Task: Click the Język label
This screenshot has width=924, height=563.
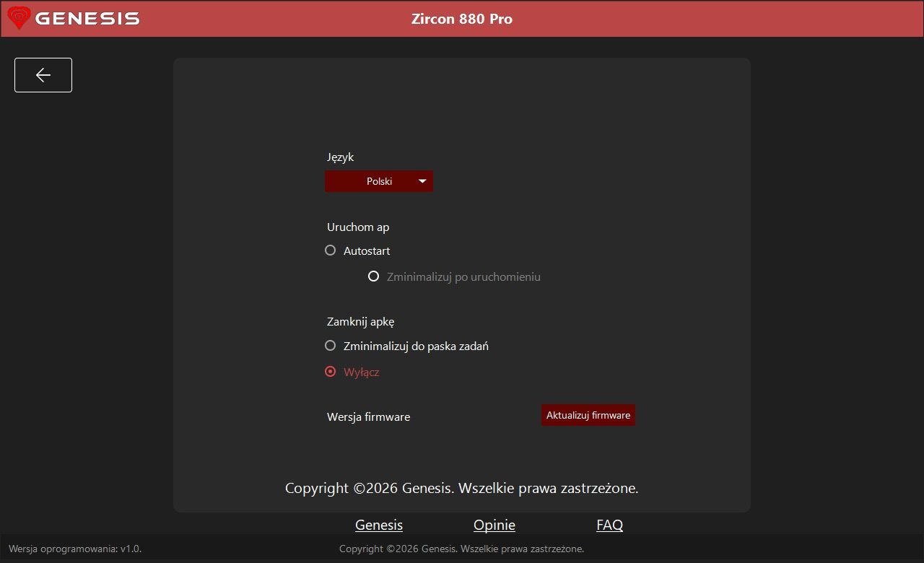Action: pos(341,157)
